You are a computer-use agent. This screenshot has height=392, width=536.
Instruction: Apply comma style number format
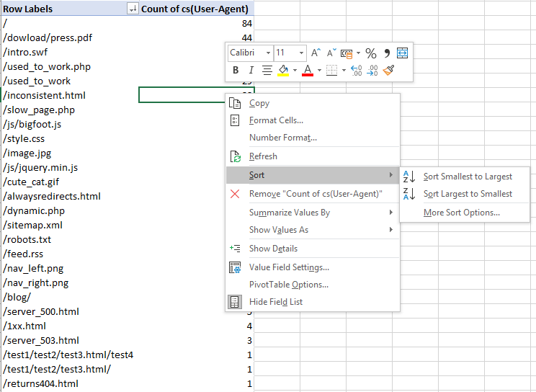tap(387, 53)
